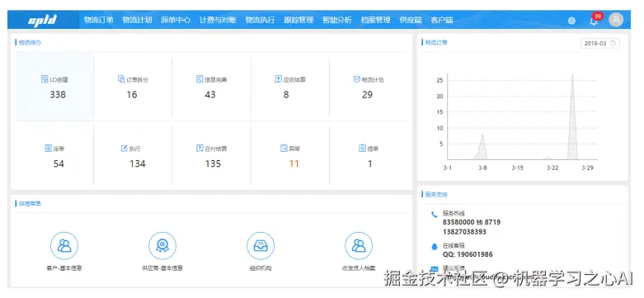Open 客户-基本信息 round quick menu icon
Image resolution: width=644 pixels, height=298 pixels.
(64, 246)
